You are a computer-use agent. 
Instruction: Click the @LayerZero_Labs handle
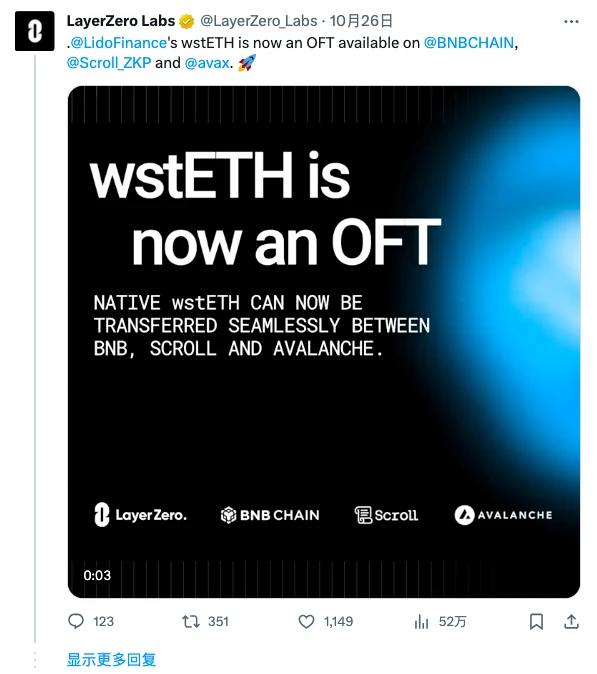pos(259,21)
